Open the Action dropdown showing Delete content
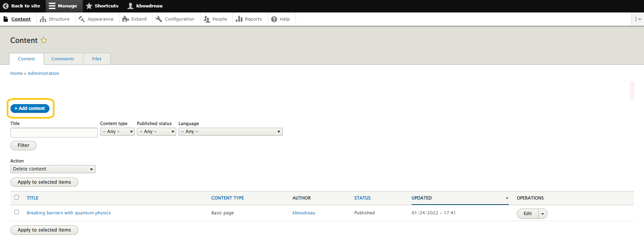Screen dimensions: 644x247 click(x=53, y=169)
